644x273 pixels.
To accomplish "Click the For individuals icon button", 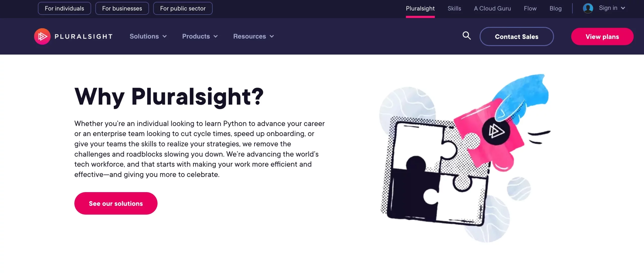I will coord(64,8).
